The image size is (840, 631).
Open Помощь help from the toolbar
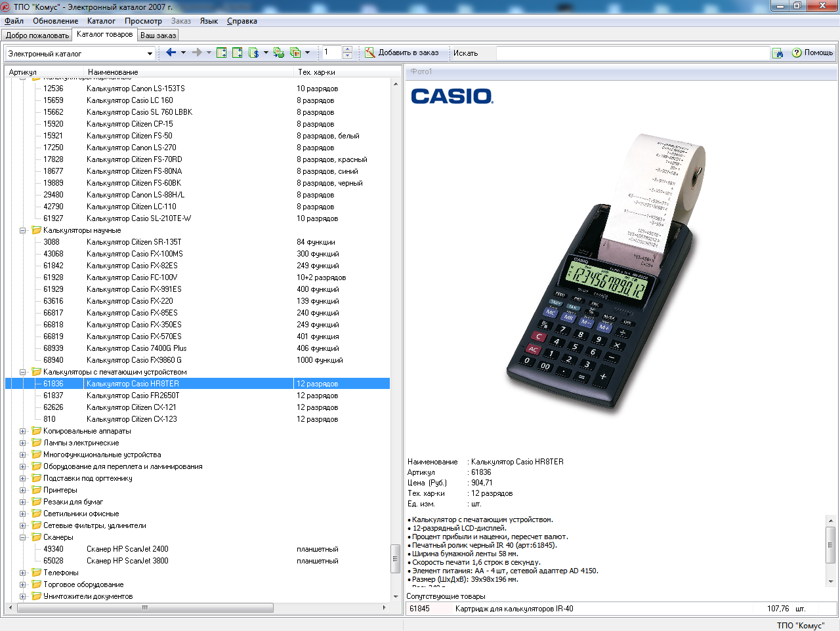(x=812, y=52)
